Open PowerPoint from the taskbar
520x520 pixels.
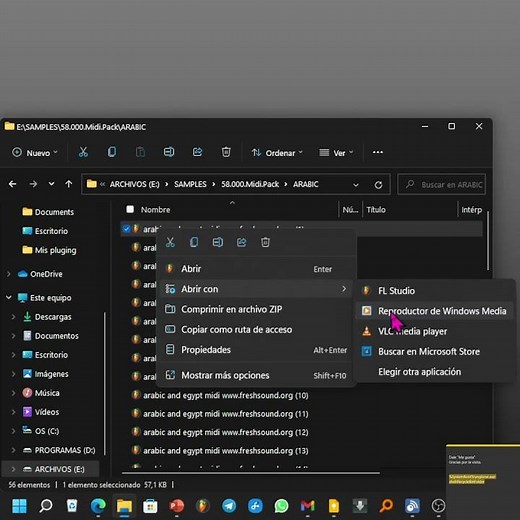pyautogui.click(x=177, y=506)
